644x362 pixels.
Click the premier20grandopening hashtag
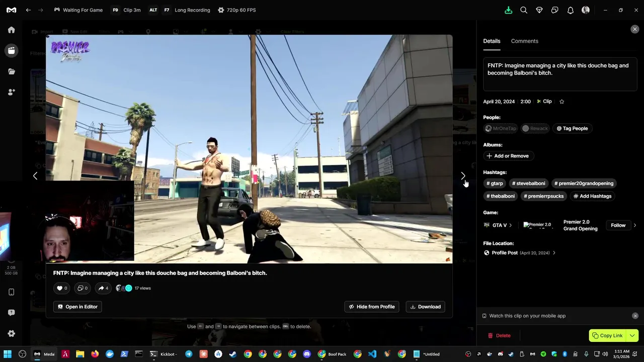(584, 184)
